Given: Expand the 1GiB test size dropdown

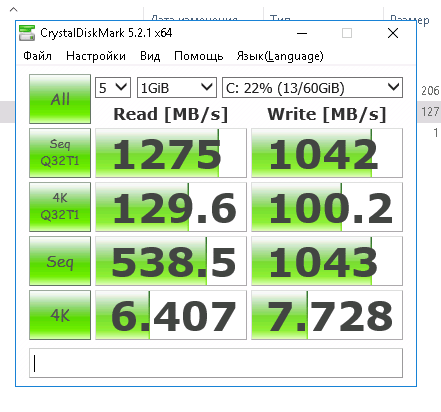Looking at the screenshot, I should coord(177,88).
